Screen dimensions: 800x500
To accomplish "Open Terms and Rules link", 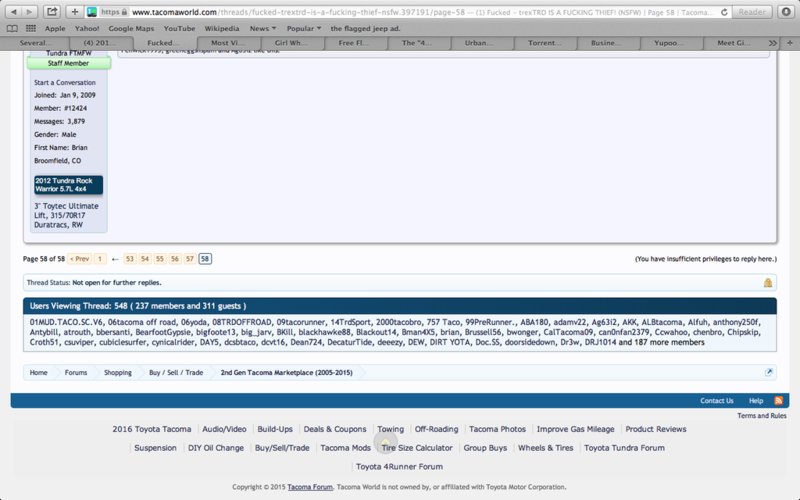I will tap(762, 415).
